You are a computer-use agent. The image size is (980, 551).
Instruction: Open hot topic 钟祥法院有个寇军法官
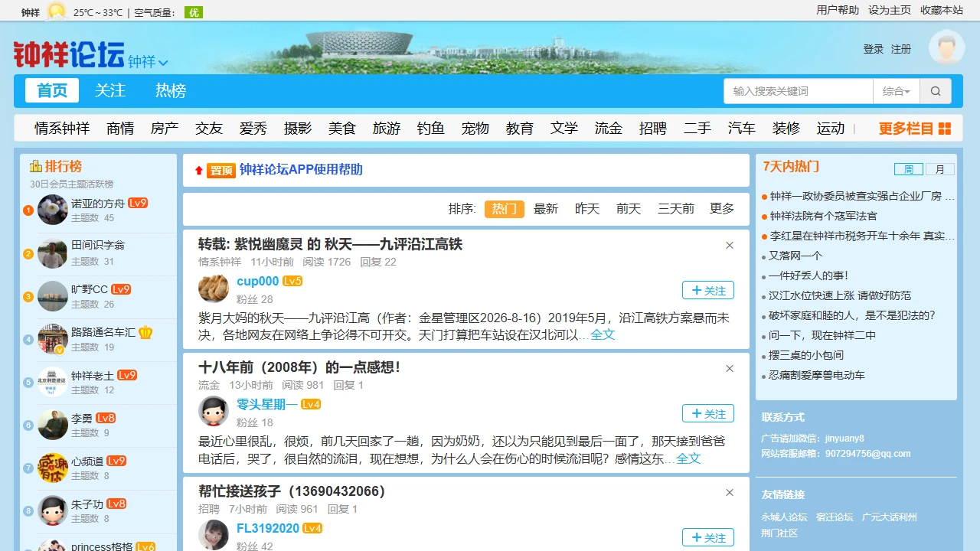[824, 216]
